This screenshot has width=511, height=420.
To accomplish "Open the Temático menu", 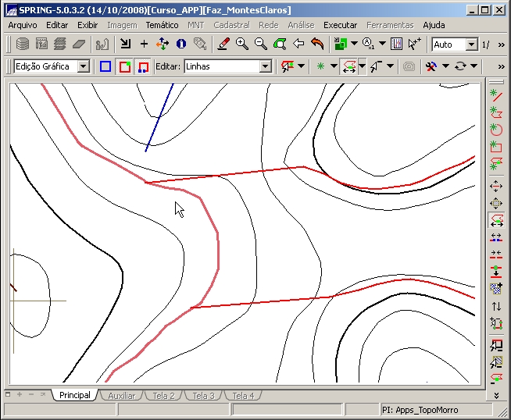I will (x=162, y=25).
